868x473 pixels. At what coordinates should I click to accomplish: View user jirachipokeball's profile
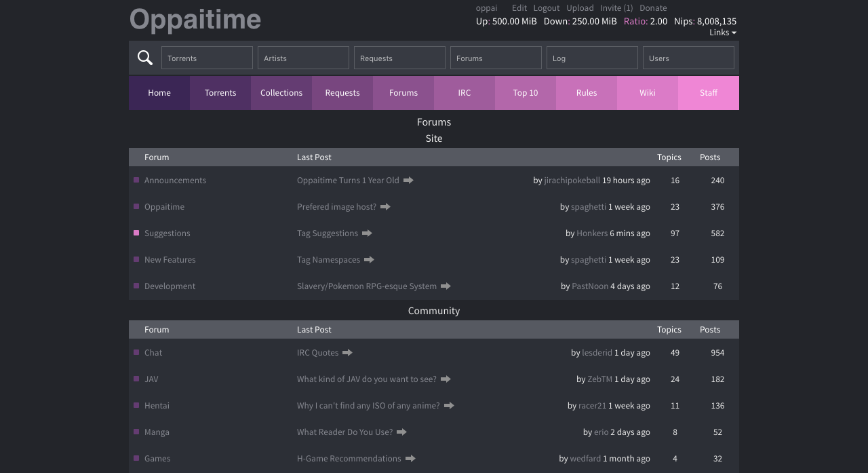click(x=572, y=181)
